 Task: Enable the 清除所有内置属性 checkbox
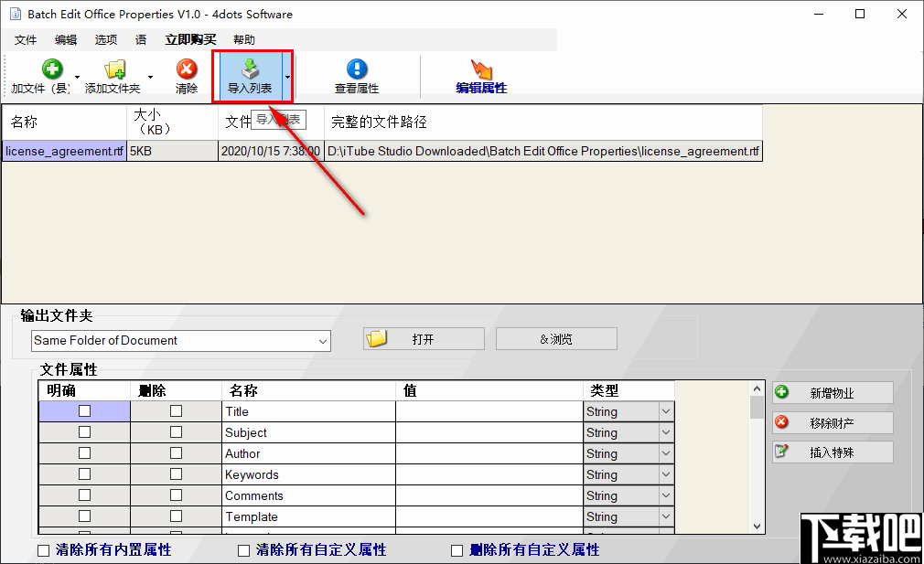(42, 549)
